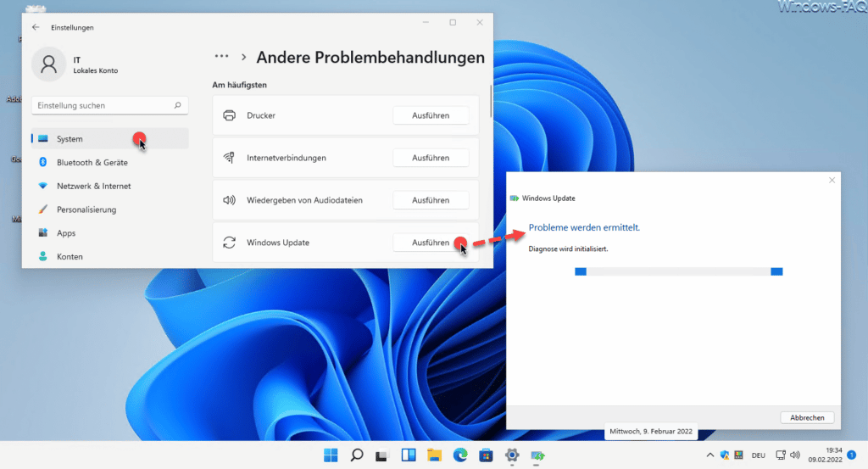868x469 pixels.
Task: Open Microsoft Store from taskbar
Action: [x=486, y=455]
